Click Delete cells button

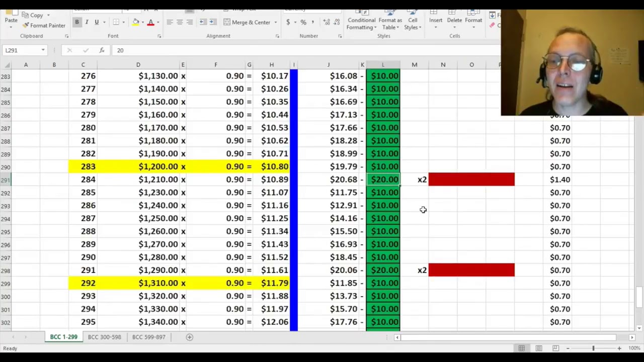454,18
